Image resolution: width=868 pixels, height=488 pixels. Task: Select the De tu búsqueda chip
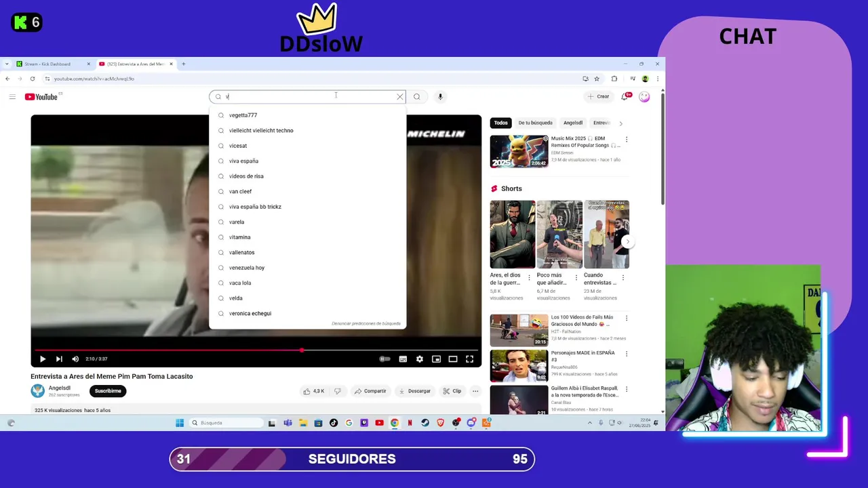coord(535,123)
